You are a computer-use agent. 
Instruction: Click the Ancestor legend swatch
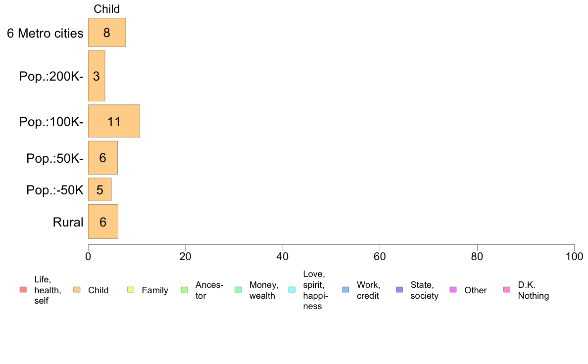185,290
